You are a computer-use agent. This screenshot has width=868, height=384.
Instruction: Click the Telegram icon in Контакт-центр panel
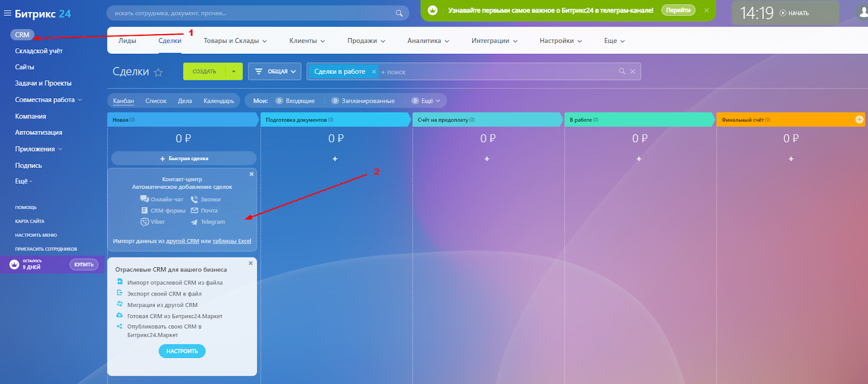point(194,222)
